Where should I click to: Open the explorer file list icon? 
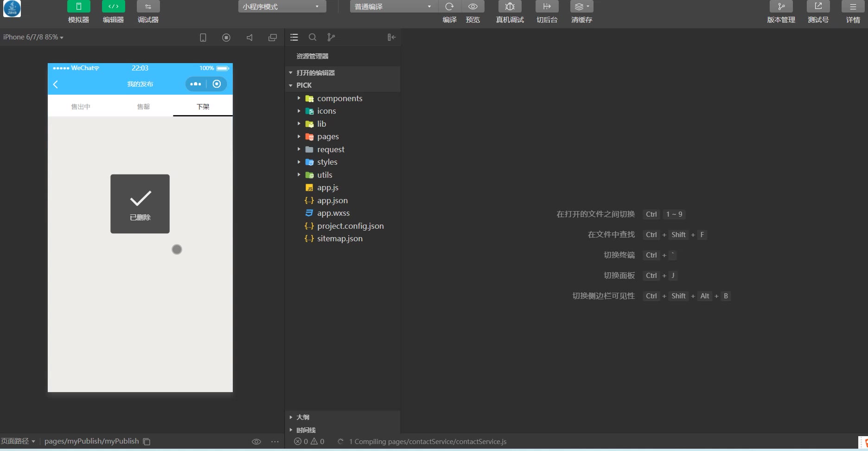[x=294, y=38]
